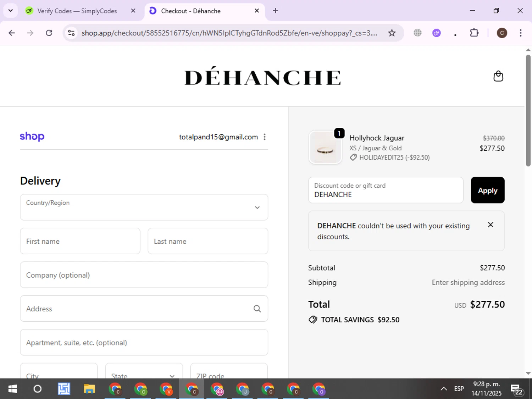Click the ESP language indicator

(x=459, y=389)
